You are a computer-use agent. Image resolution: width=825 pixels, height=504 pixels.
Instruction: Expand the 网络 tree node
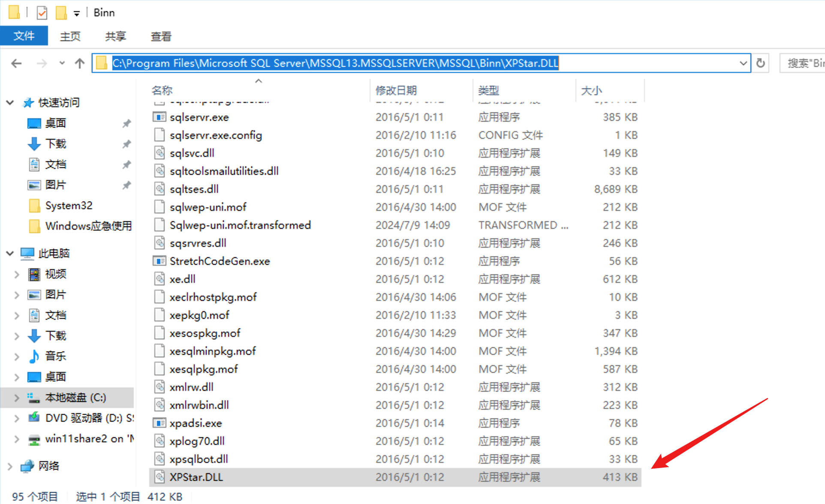coord(10,466)
